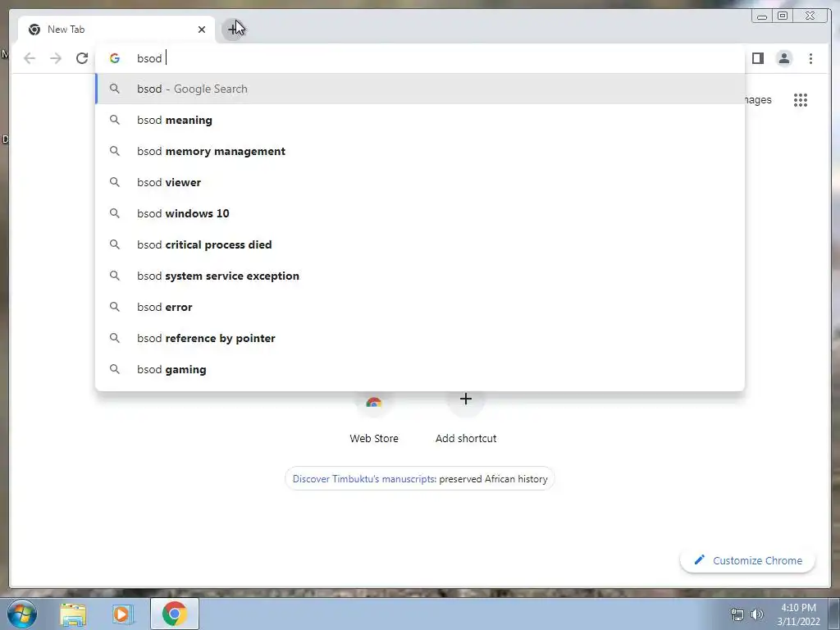The height and width of the screenshot is (630, 840).
Task: Reload the page
Action: (x=82, y=58)
